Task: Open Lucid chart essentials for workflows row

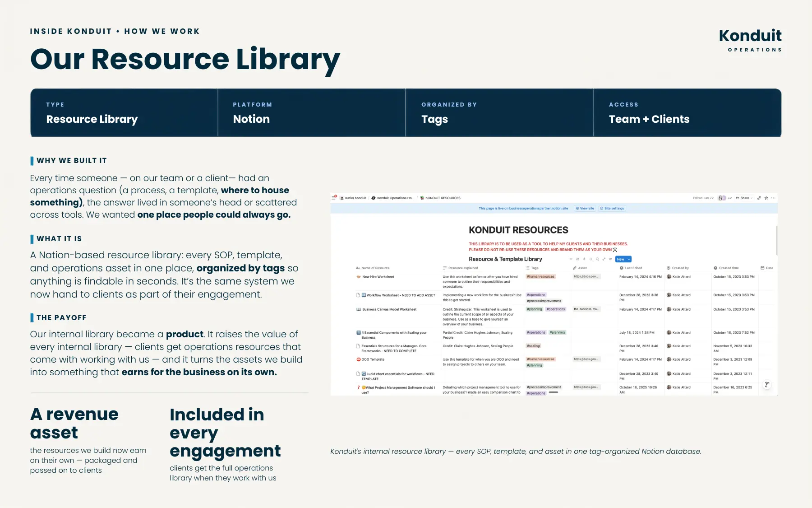Action: [x=398, y=376]
